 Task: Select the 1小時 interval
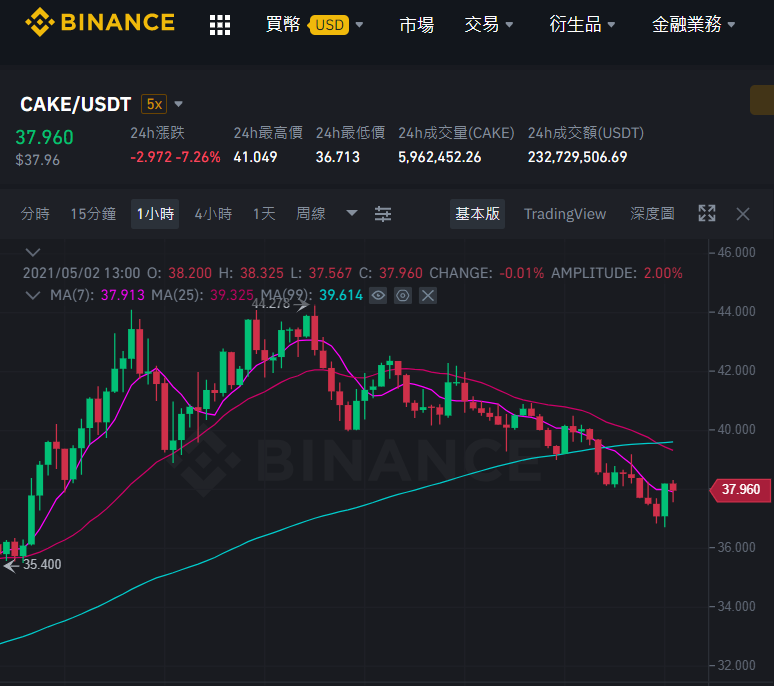155,214
